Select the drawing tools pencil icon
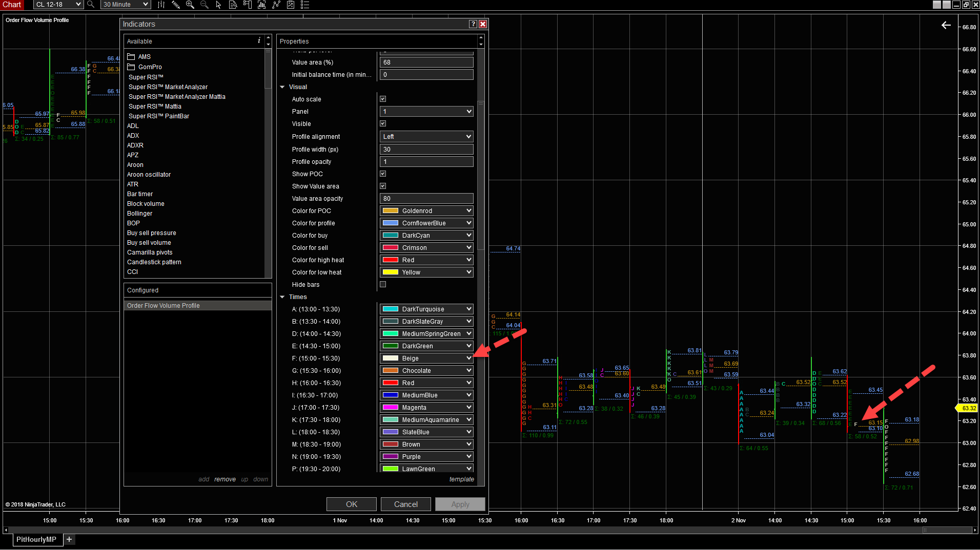Image resolution: width=980 pixels, height=550 pixels. [x=175, y=5]
